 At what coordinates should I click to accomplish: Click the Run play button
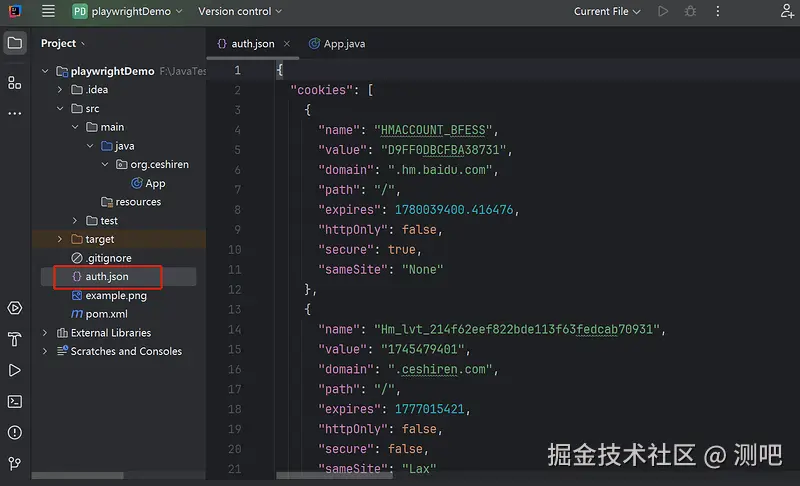tap(662, 11)
